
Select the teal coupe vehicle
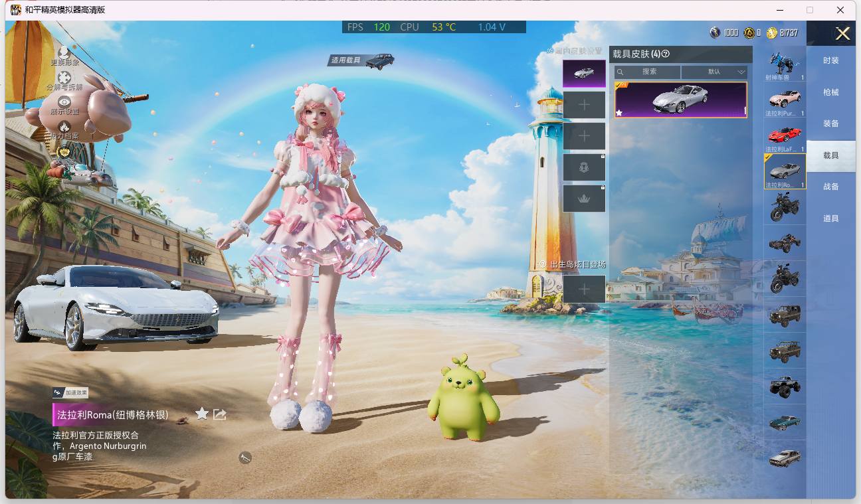click(785, 422)
